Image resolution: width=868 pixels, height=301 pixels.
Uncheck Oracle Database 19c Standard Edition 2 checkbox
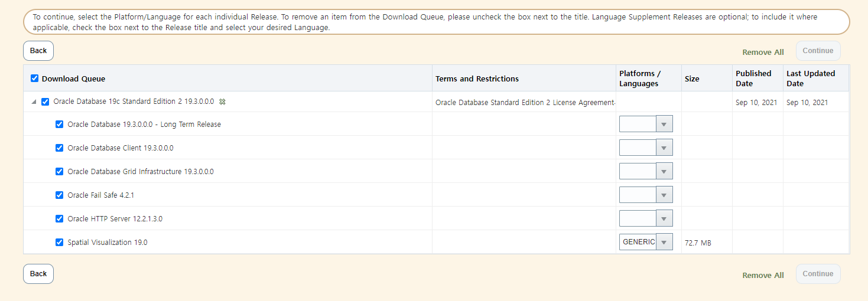point(45,102)
